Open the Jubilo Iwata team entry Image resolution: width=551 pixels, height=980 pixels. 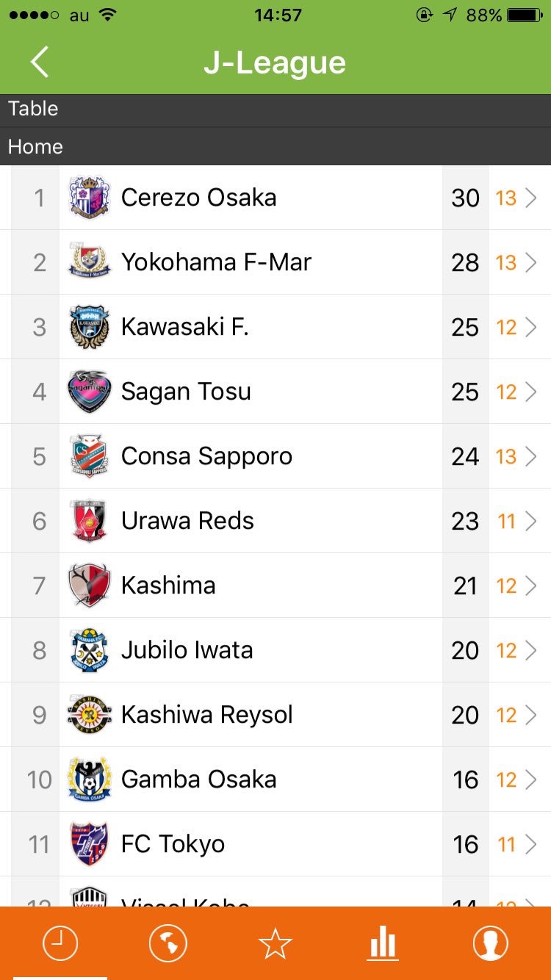(187, 650)
